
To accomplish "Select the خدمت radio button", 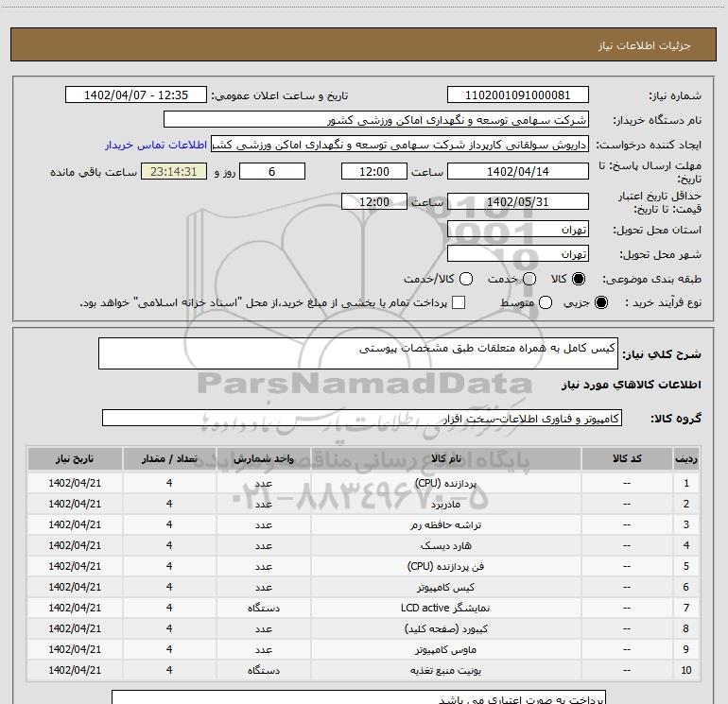I will click(529, 279).
